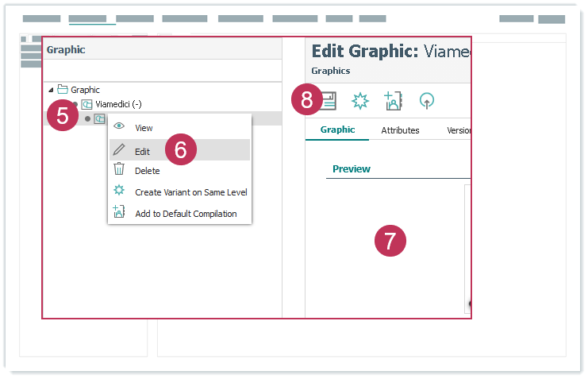Viewport: 588px width, 379px height.
Task: Click the add to compilation toolbar icon
Action: click(x=393, y=101)
